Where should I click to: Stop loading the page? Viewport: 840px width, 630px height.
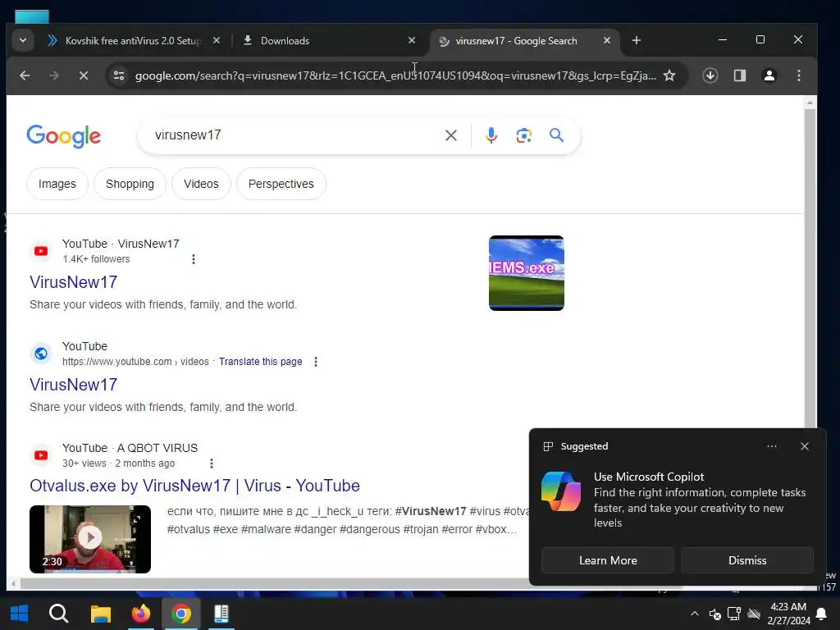(x=84, y=75)
